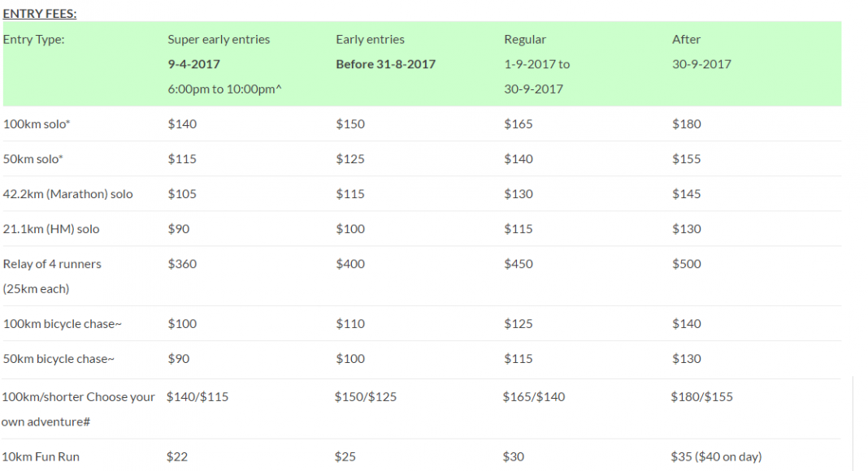Select the Regular column header
Image resolution: width=868 pixels, height=471 pixels.
[525, 39]
